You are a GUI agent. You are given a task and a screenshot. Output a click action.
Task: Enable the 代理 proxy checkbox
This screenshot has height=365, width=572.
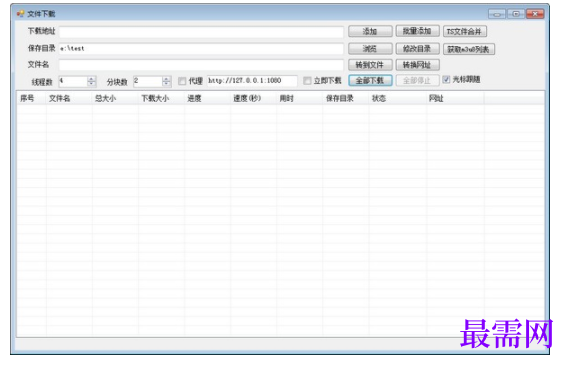coord(182,81)
